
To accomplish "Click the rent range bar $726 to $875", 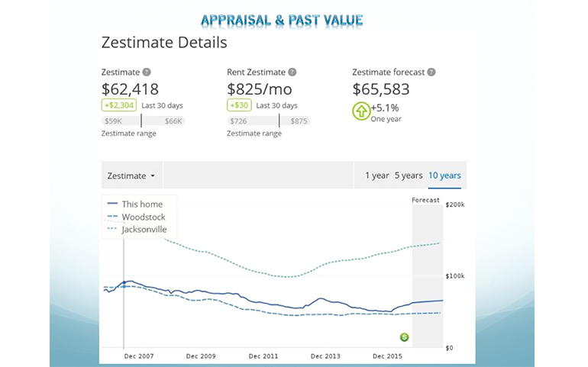I will pos(268,121).
